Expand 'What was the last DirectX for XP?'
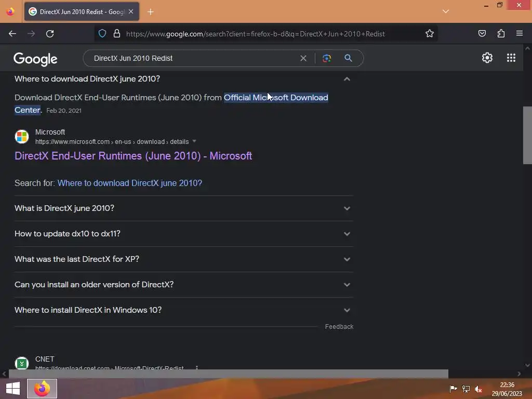Viewport: 532px width, 399px height. 183,259
